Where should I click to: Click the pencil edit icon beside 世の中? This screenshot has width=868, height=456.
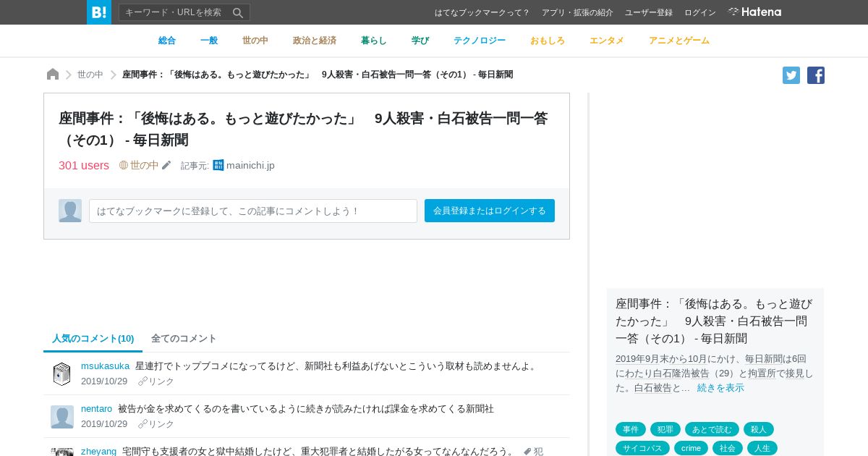[x=166, y=165]
